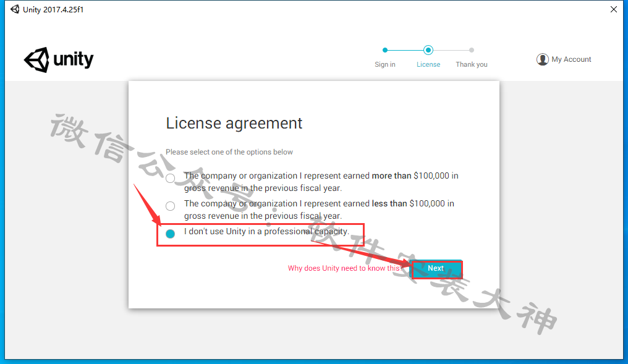Click the Unity icon in the title bar

(15, 9)
